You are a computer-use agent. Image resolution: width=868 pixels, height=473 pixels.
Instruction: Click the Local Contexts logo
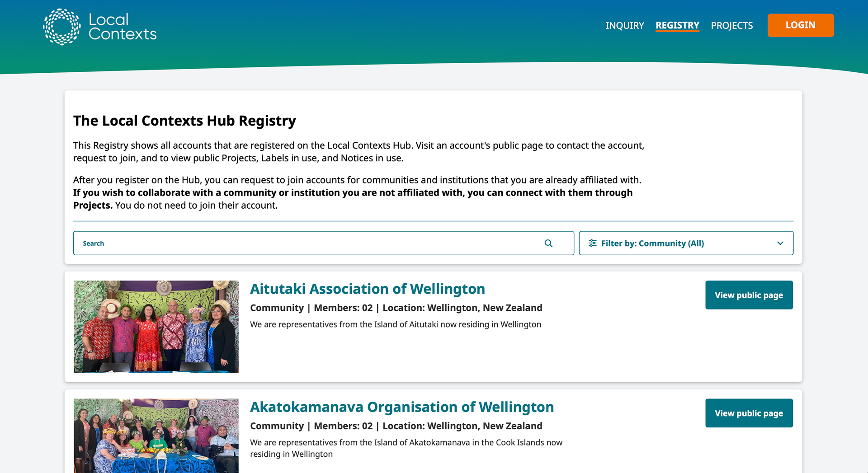point(100,27)
